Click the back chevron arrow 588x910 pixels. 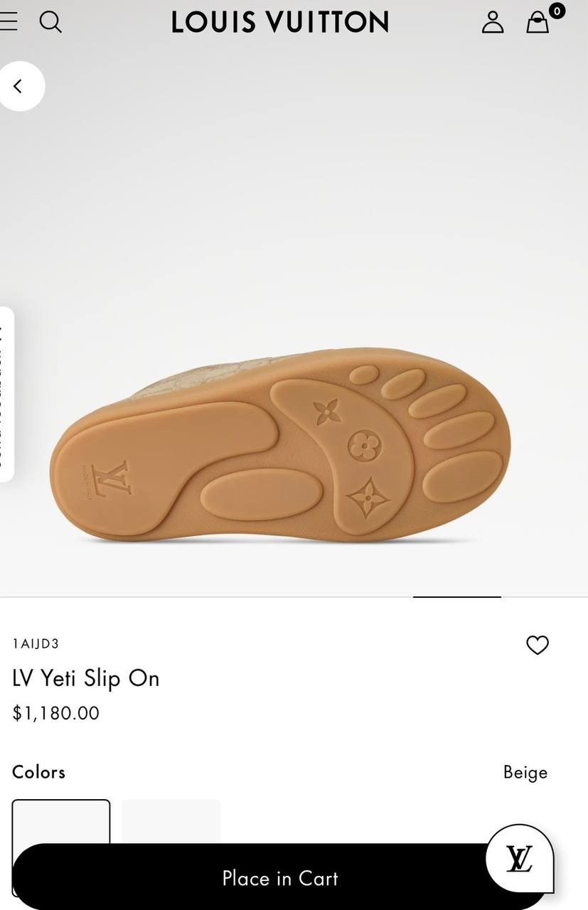(18, 85)
